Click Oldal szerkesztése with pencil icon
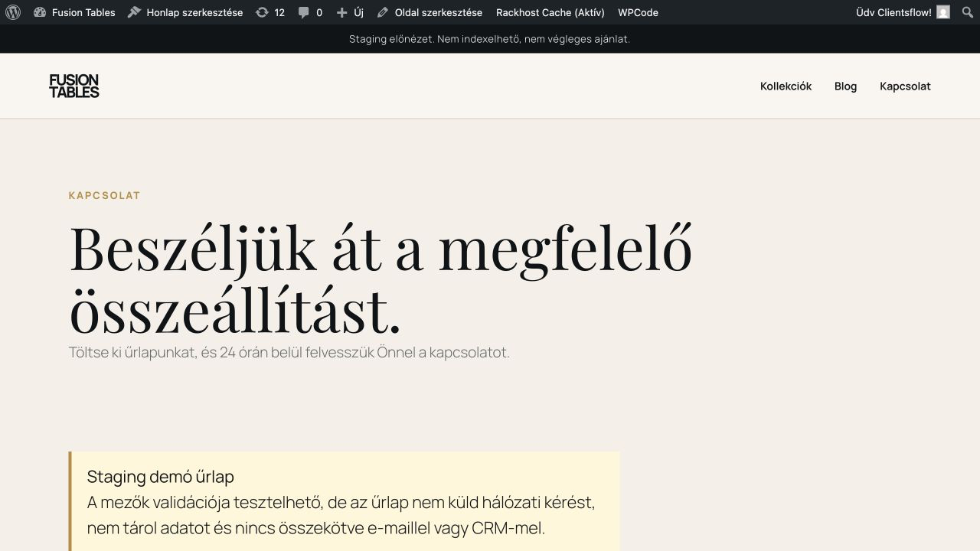This screenshot has height=551, width=980. point(430,12)
